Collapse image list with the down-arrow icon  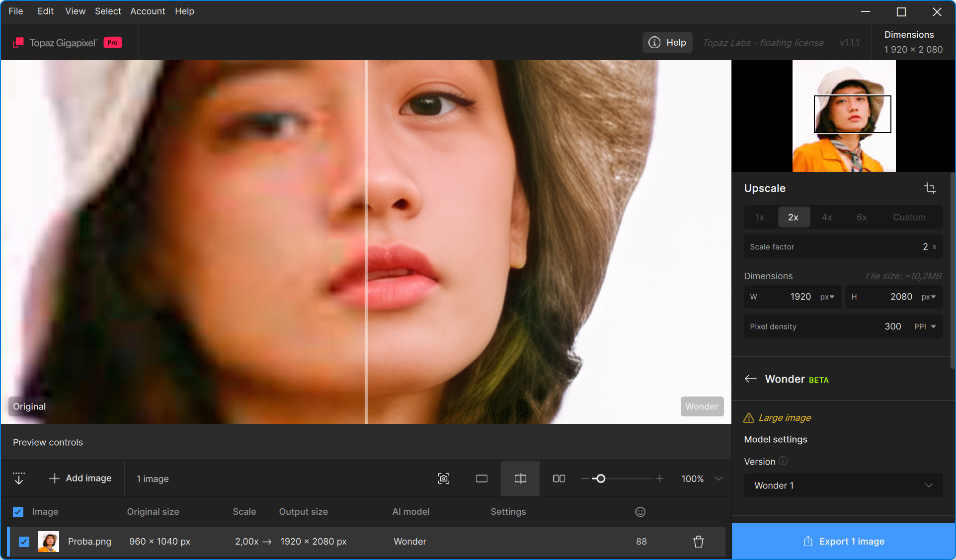coord(19,479)
